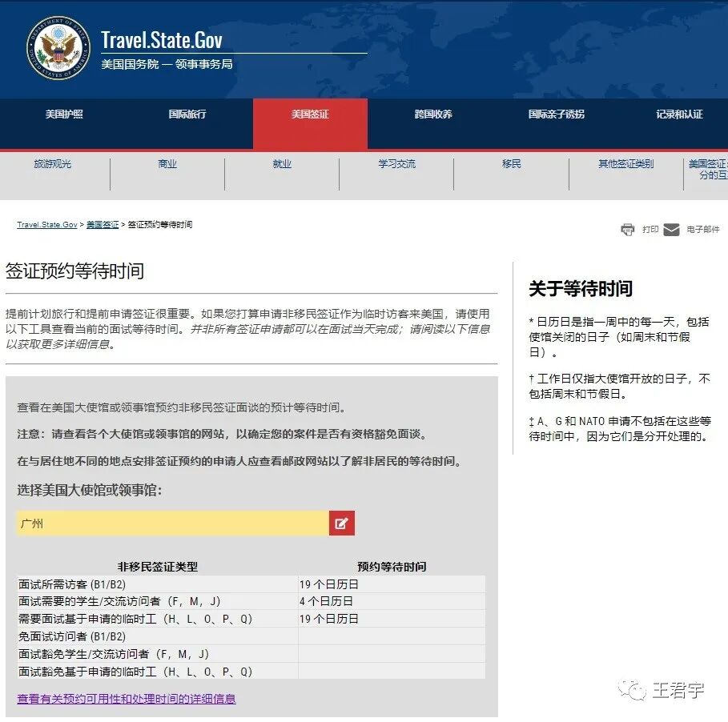Open the 跨国收养 navigation menu
The image size is (728, 722).
[x=432, y=114]
